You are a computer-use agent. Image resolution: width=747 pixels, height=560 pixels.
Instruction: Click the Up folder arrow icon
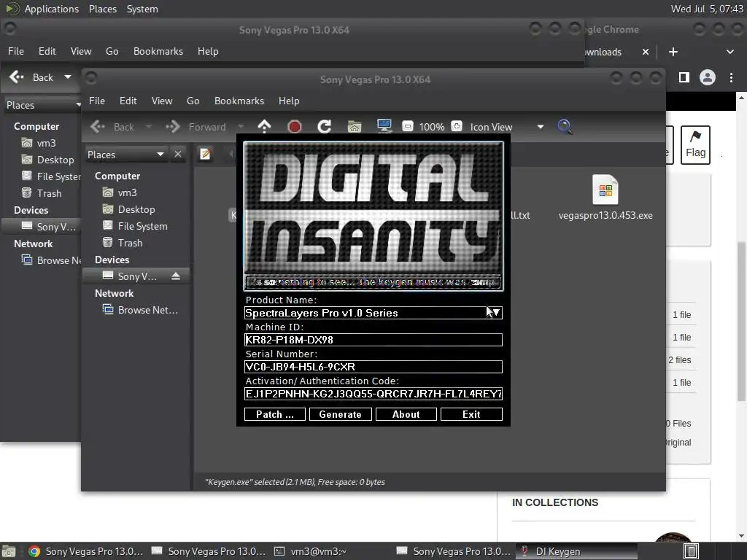point(264,127)
